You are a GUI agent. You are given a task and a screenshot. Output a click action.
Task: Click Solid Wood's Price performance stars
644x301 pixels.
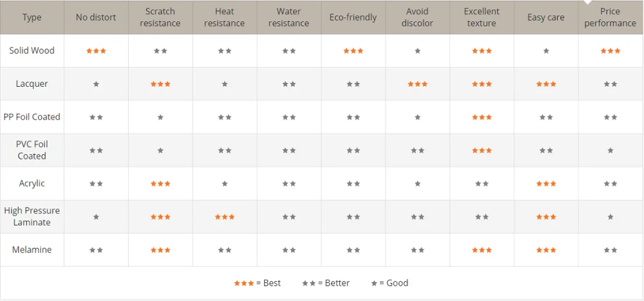[x=611, y=51]
